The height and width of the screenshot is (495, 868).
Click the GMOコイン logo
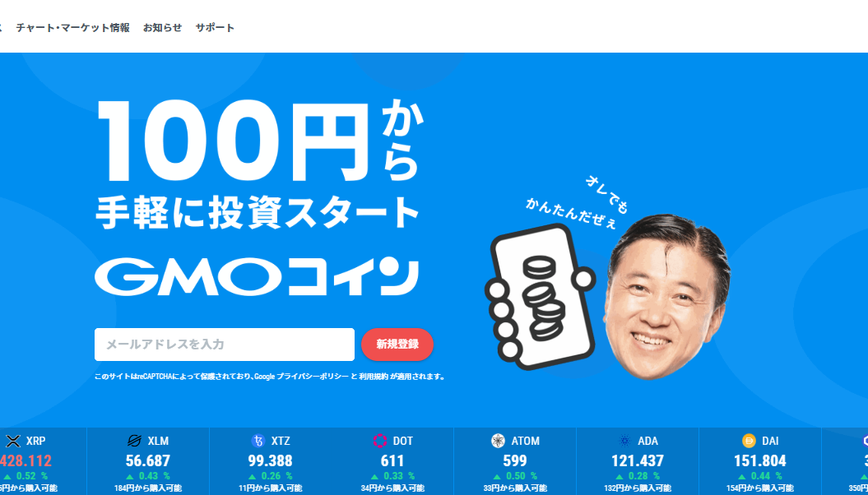coord(257,276)
